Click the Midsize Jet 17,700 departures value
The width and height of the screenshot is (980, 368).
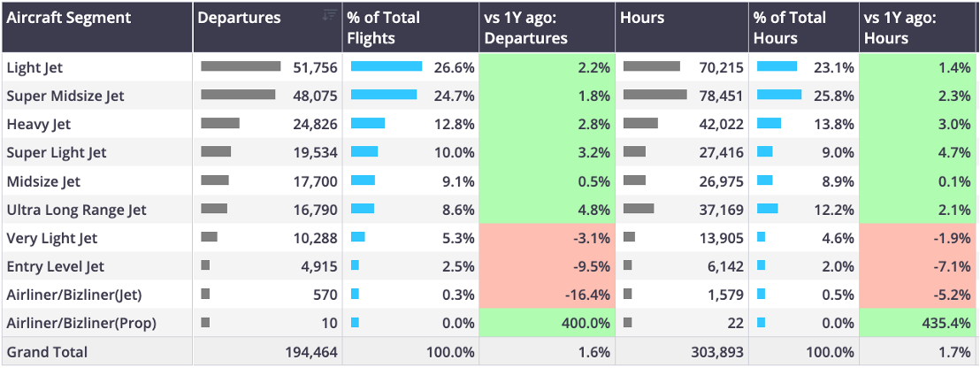pyautogui.click(x=315, y=182)
